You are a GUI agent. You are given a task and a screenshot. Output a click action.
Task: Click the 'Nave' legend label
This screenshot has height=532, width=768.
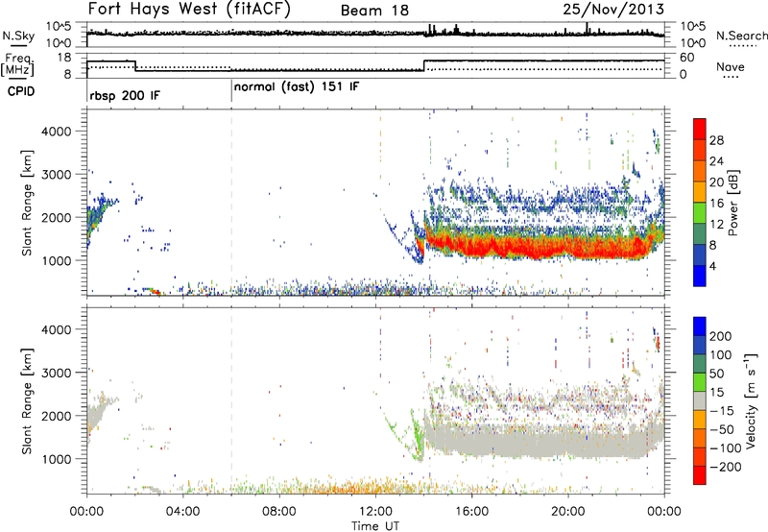point(731,66)
